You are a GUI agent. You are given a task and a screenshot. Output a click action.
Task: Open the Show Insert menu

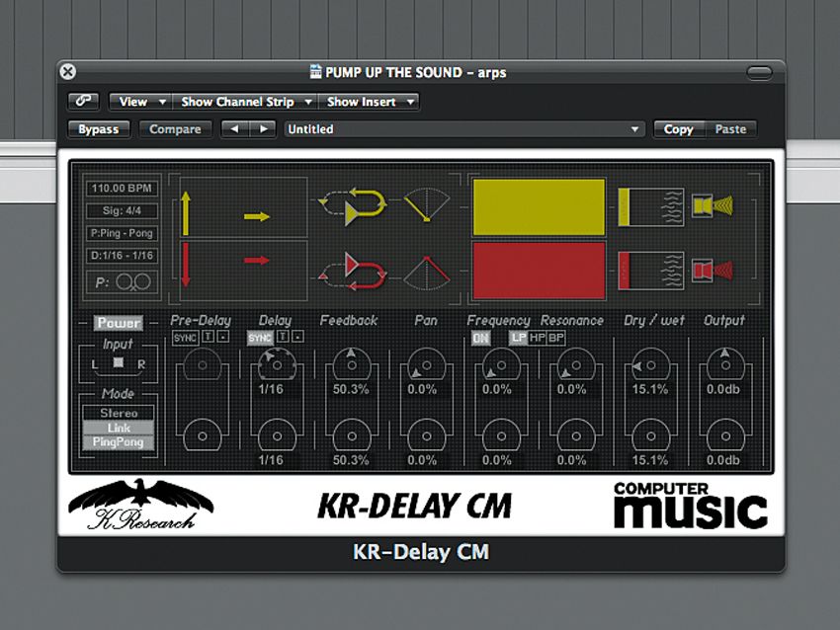click(369, 100)
